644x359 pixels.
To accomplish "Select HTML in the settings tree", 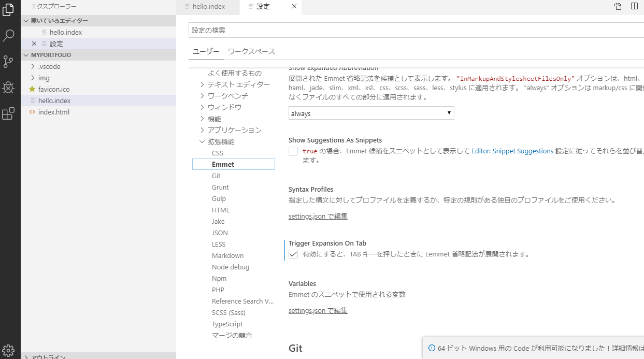I will (221, 210).
